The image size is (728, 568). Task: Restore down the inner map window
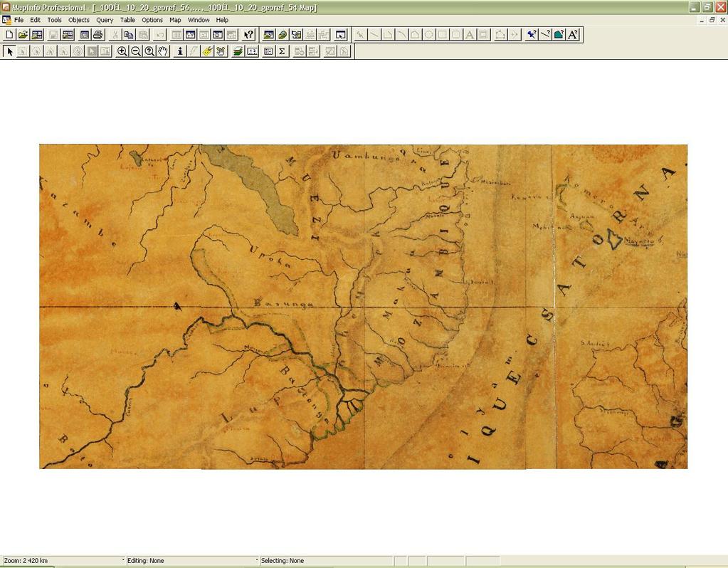tap(712, 20)
